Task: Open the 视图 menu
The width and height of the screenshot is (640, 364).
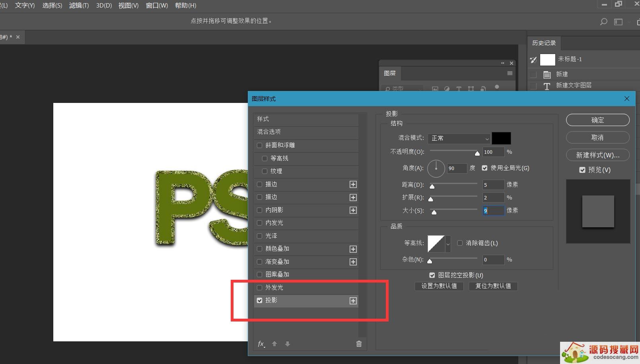Action: point(128,6)
